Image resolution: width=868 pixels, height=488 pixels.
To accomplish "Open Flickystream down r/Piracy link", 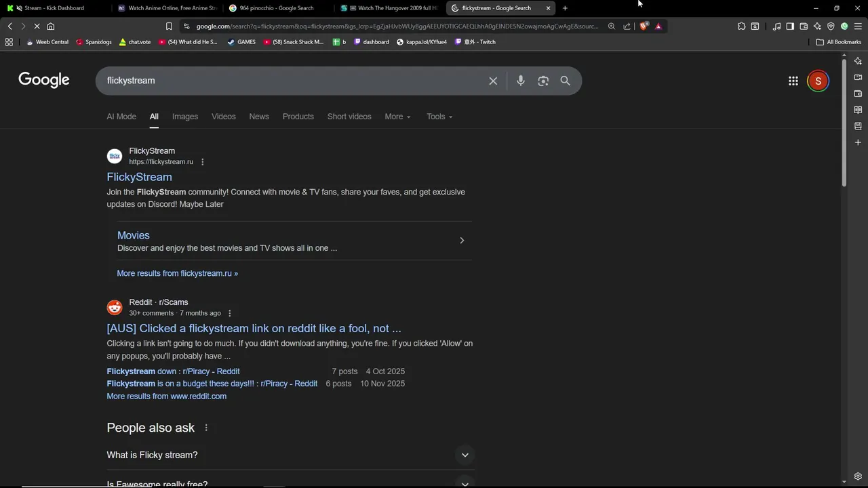I will coord(173,371).
